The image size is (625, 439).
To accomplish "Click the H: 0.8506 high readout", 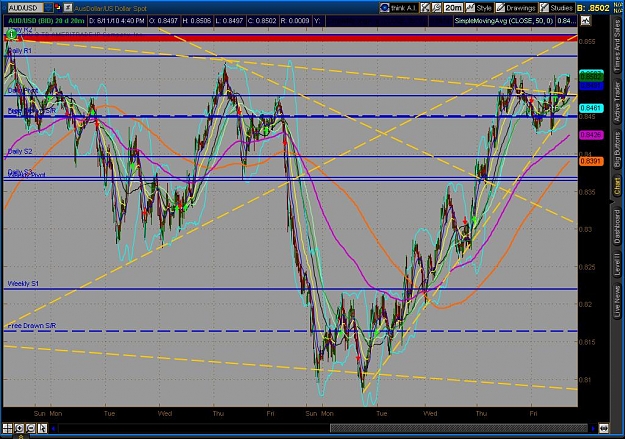I will click(x=197, y=21).
